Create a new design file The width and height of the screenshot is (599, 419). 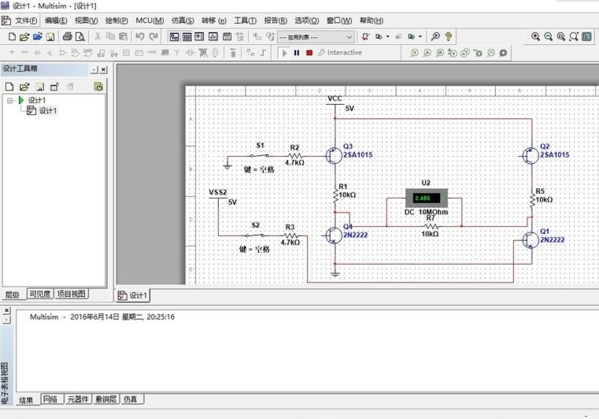(x=12, y=37)
